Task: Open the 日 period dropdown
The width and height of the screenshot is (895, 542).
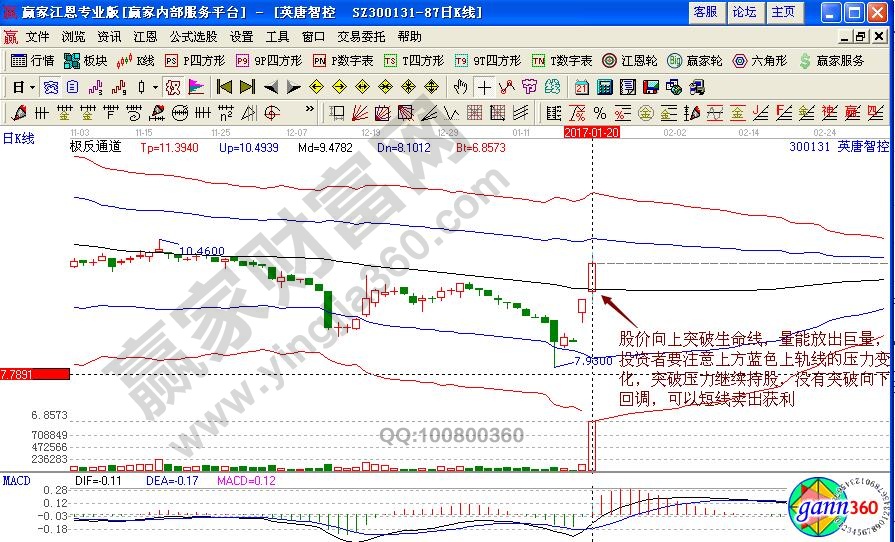Action: click(x=22, y=87)
